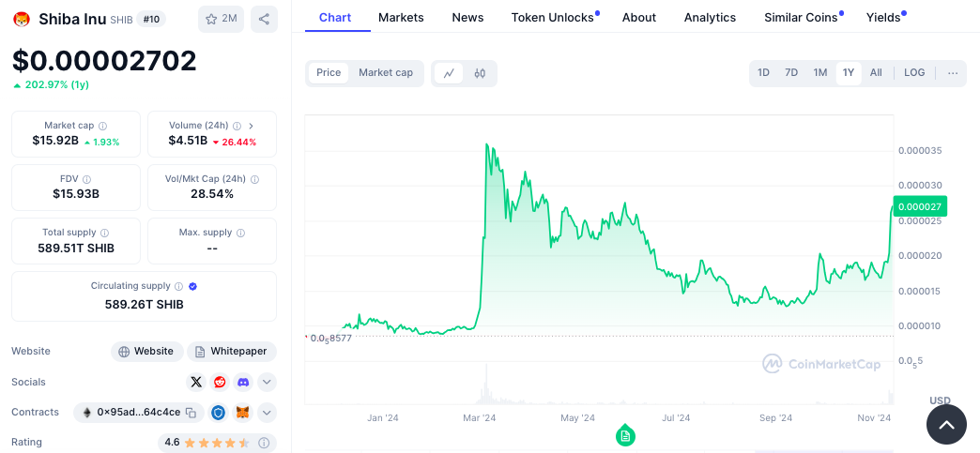Set chart range to 7D

pyautogui.click(x=791, y=72)
